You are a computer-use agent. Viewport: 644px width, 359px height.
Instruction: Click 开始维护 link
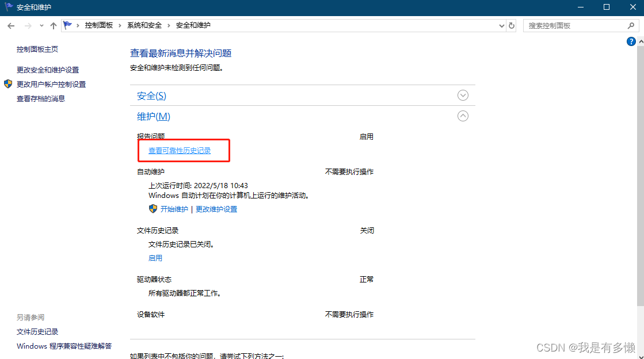[174, 209]
